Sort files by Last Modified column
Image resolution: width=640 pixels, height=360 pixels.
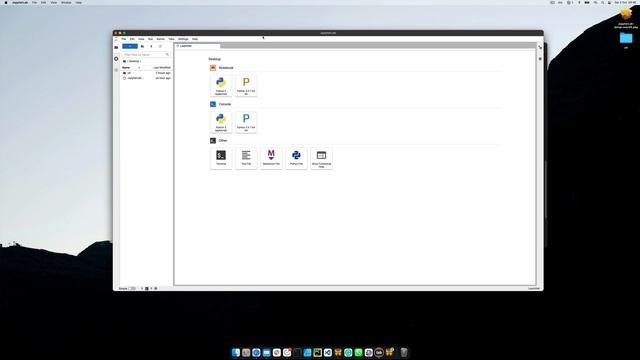162,67
